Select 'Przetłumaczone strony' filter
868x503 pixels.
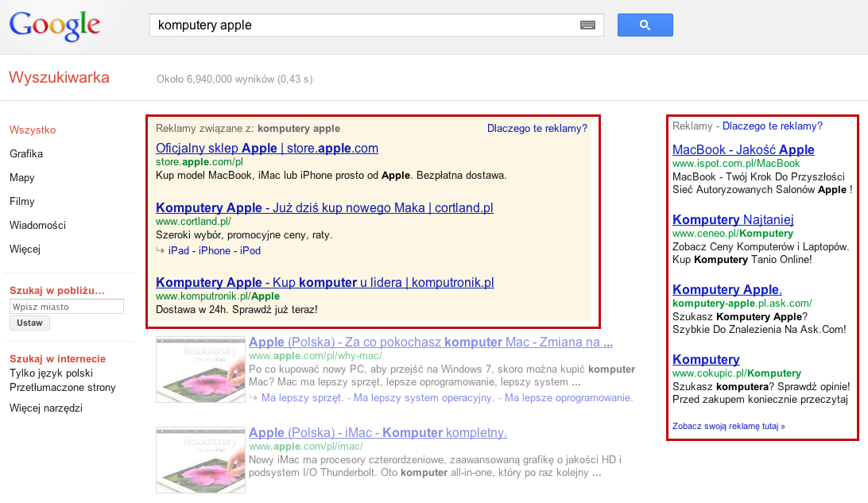63,387
